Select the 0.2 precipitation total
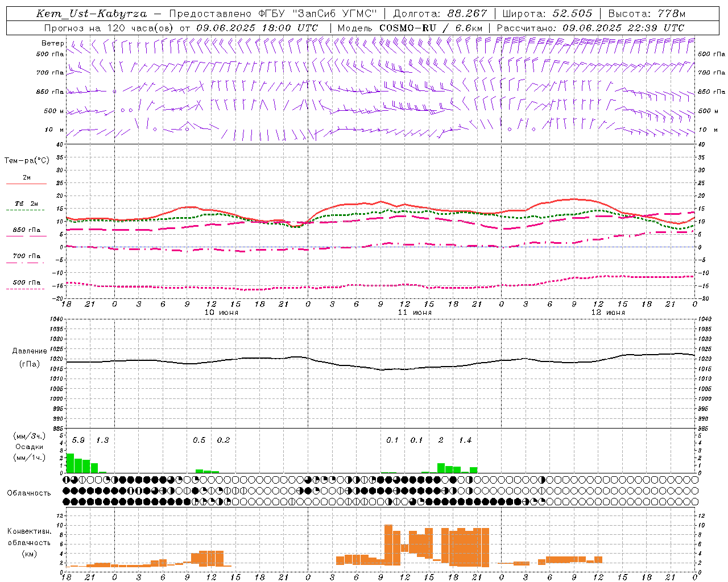Viewport: 728px width, 582px height. click(x=224, y=440)
